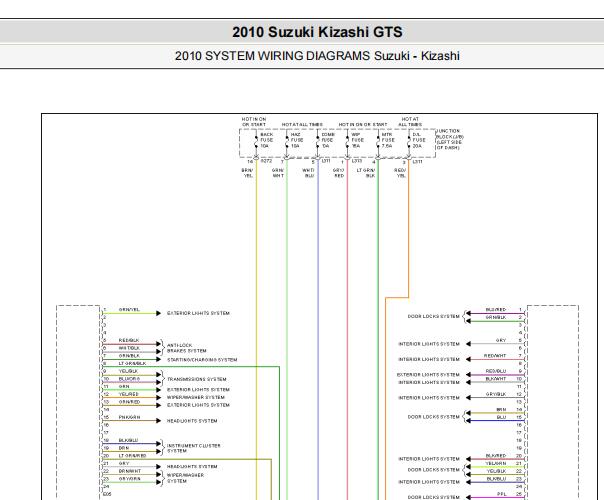604x500 pixels.
Task: Click the YEL/GRN wire label at right pin 21
Action: 496,463
